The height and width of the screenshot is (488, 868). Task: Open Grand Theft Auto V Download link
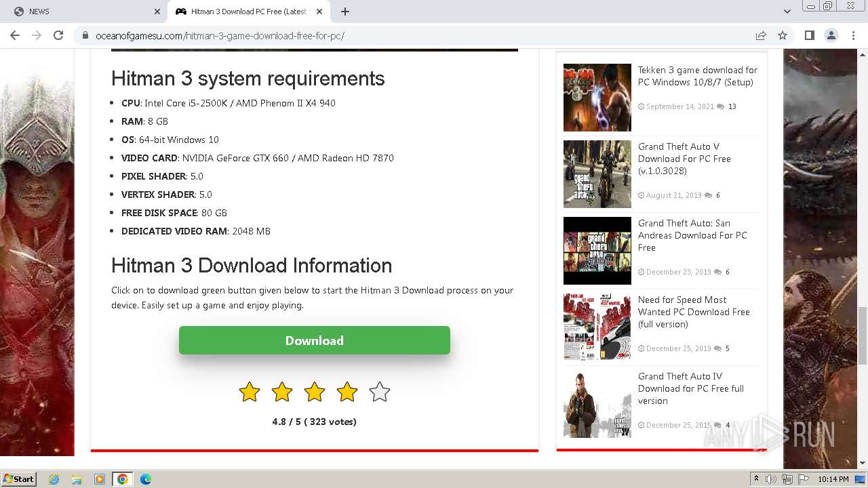click(x=684, y=159)
